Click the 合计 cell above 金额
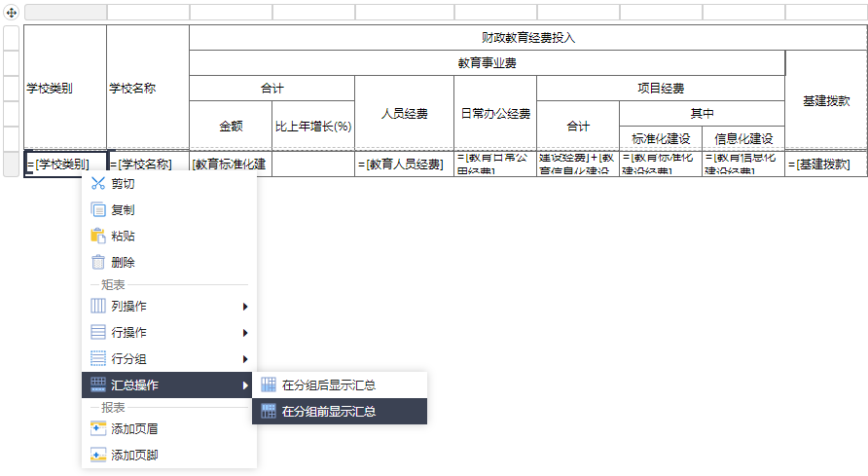 point(271,89)
